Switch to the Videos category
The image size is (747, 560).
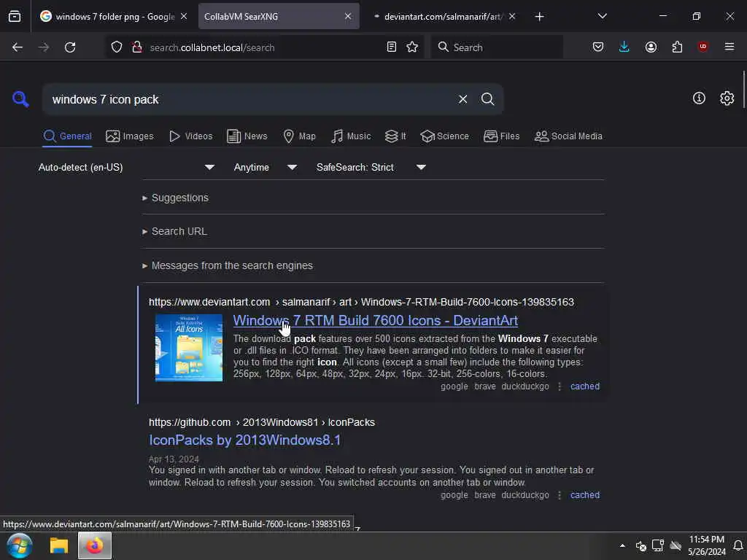[x=191, y=136]
